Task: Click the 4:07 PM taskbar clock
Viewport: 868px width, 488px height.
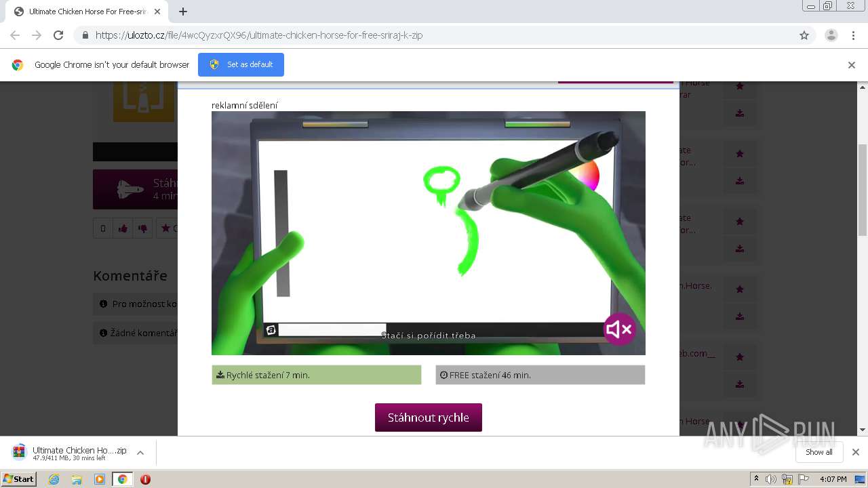Action: tap(833, 479)
